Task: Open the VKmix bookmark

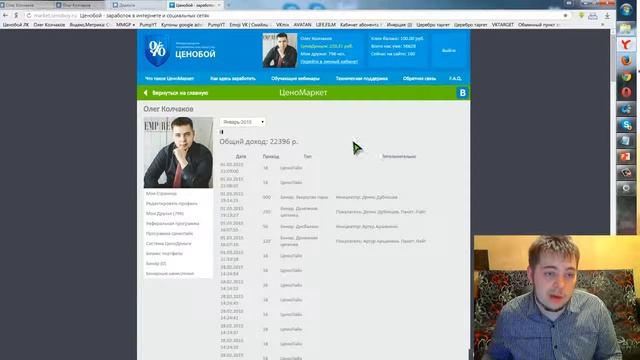Action: tap(282, 25)
